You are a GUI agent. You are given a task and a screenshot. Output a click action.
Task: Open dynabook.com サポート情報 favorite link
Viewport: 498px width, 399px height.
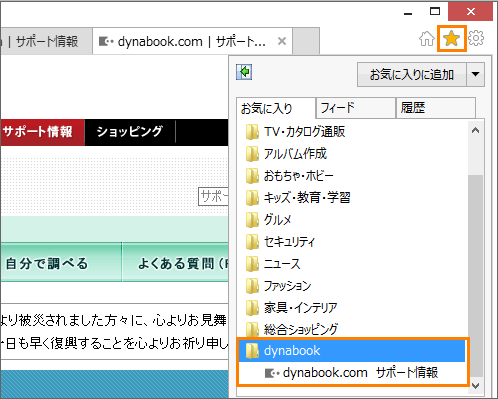[x=352, y=373]
